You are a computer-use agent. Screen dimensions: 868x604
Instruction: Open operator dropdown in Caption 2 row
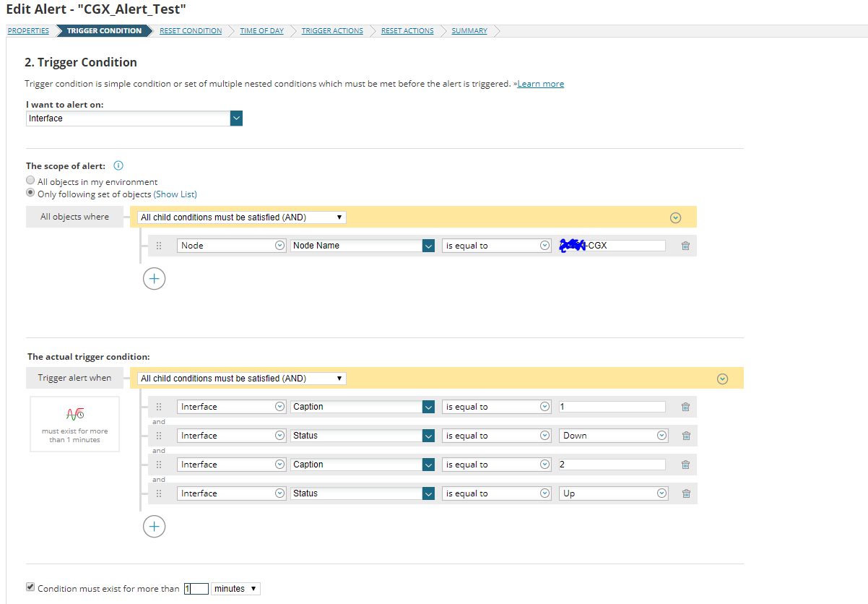click(497, 465)
